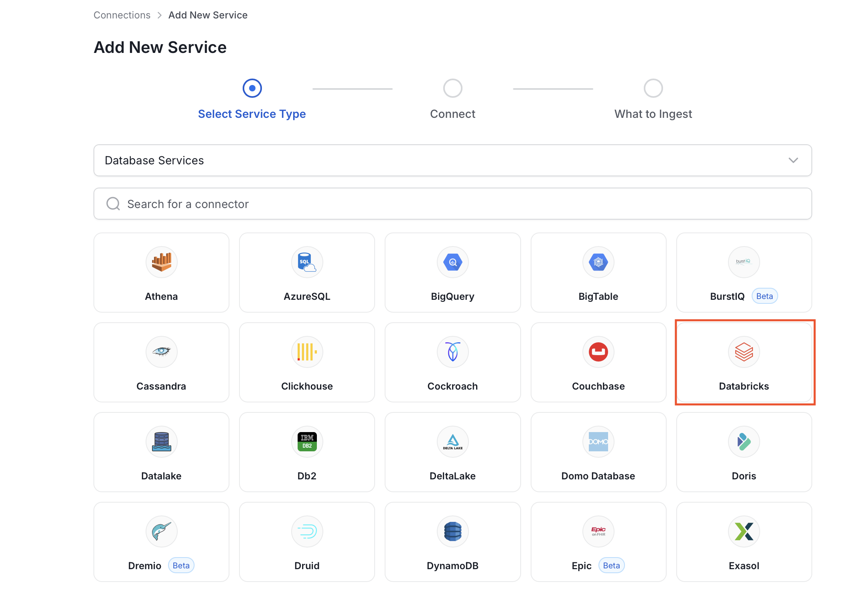Click the Dremio name text

coord(144,566)
